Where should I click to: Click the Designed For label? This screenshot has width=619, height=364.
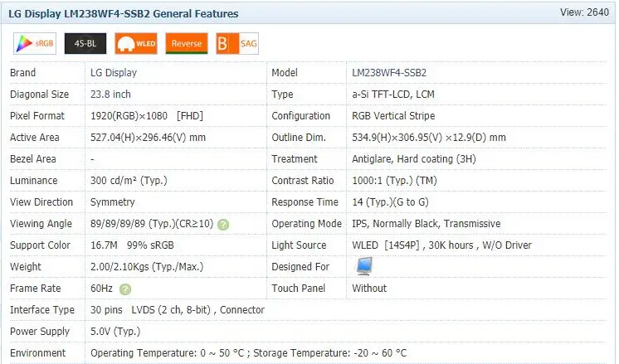pos(300,267)
